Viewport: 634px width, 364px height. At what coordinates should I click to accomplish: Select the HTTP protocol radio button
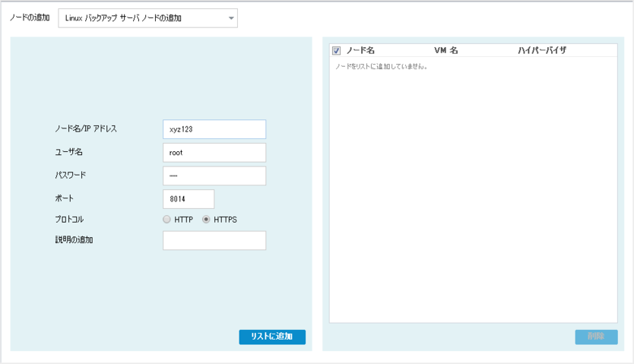pyautogui.click(x=166, y=220)
